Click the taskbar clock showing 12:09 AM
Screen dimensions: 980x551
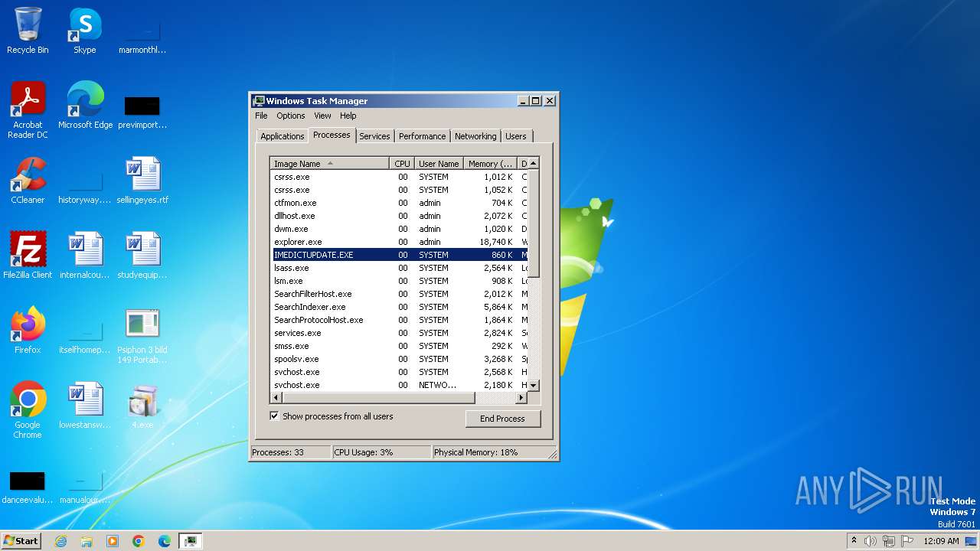click(x=941, y=541)
